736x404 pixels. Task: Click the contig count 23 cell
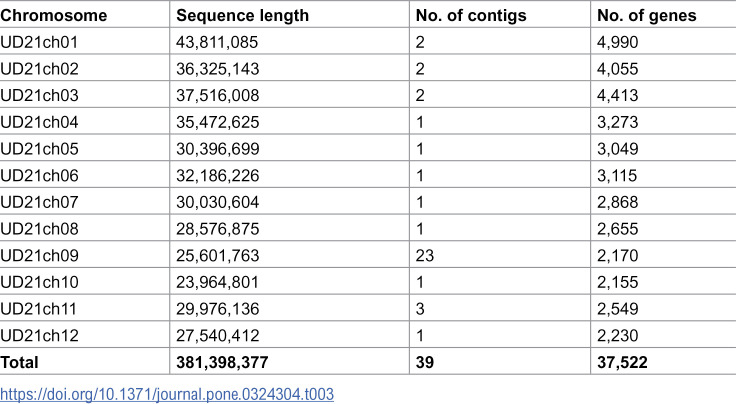coord(425,255)
